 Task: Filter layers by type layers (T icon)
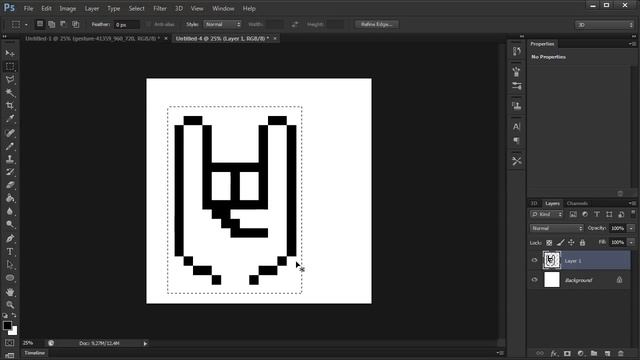[597, 214]
